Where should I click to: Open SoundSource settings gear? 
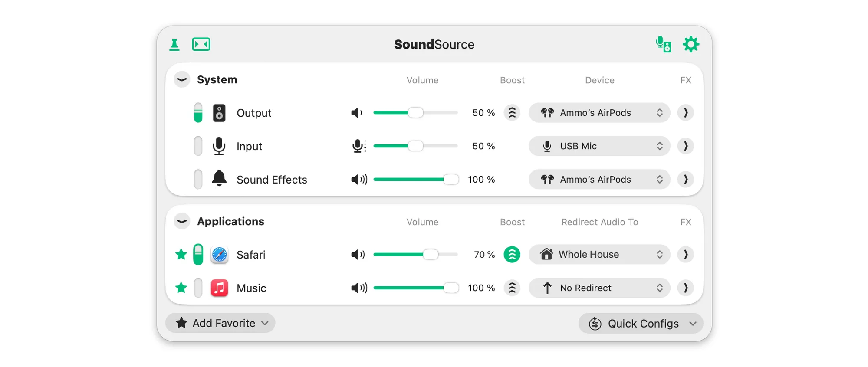[x=690, y=44]
